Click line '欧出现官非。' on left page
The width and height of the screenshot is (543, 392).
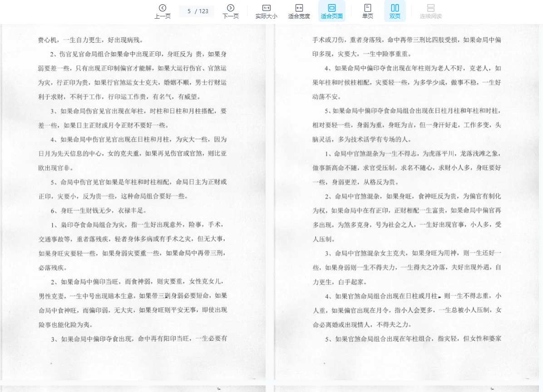(x=56, y=168)
